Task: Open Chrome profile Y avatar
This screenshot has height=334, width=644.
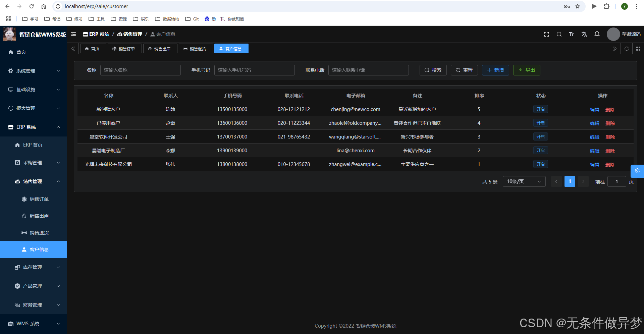Action: click(625, 6)
